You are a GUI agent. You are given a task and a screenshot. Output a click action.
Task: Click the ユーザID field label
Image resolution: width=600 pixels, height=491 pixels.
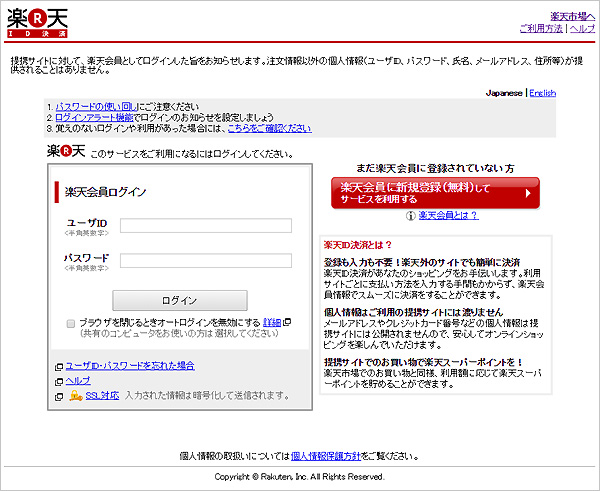tap(87, 223)
